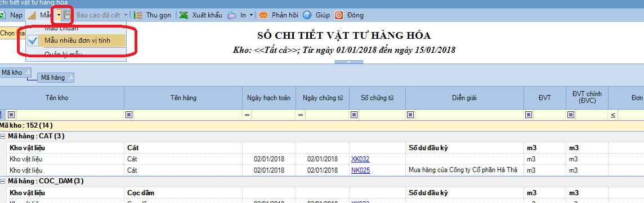Click the Số chứng từ column header
Screen dimensions: 644x203
click(x=377, y=98)
